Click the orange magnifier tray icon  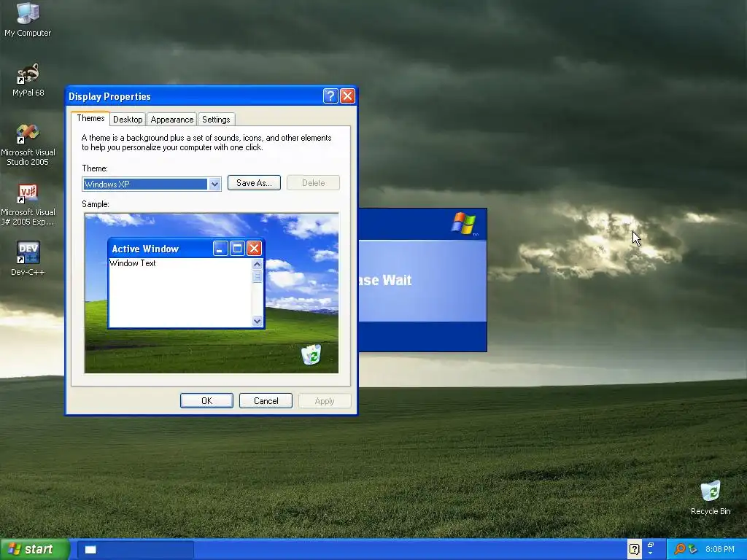[x=679, y=549]
